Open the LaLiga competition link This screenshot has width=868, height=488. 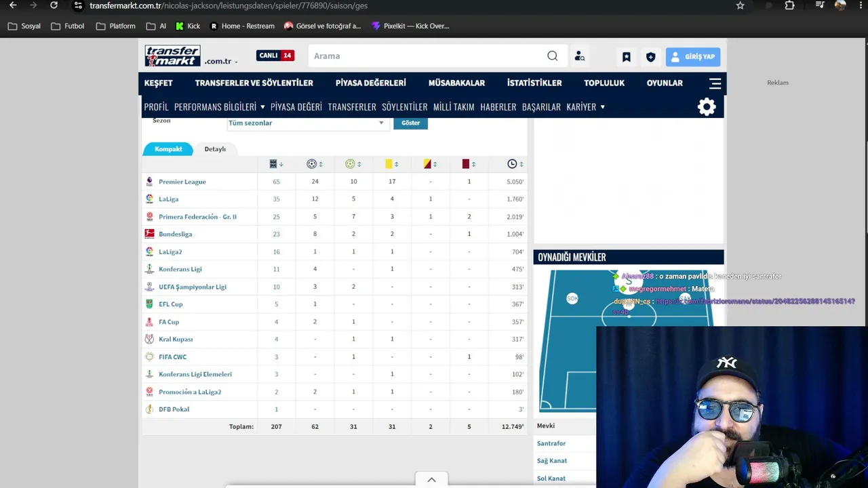pyautogui.click(x=169, y=199)
